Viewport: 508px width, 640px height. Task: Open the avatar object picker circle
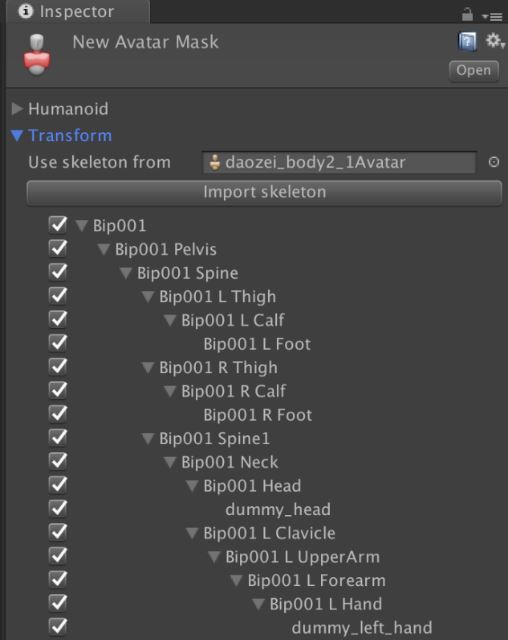[x=494, y=162]
